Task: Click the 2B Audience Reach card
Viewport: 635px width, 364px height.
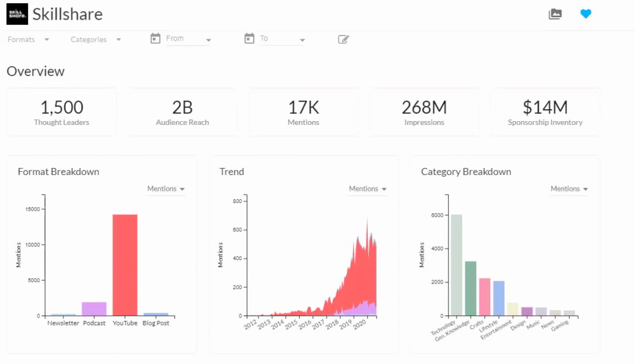Action: pyautogui.click(x=182, y=112)
